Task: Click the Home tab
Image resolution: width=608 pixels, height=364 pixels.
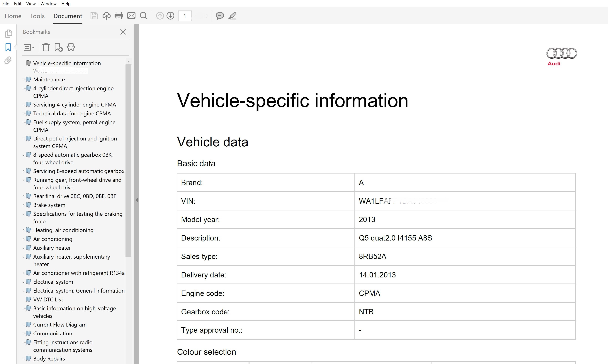Action: click(x=13, y=16)
